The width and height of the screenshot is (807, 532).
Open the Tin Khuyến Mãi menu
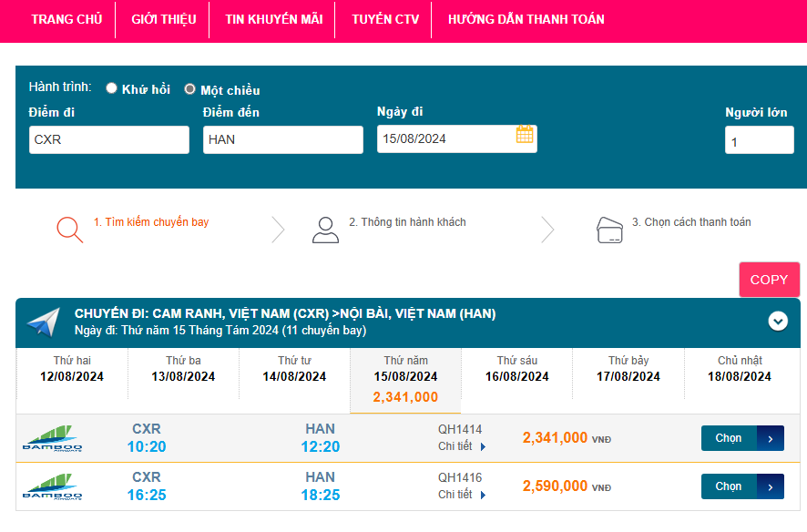click(x=273, y=19)
